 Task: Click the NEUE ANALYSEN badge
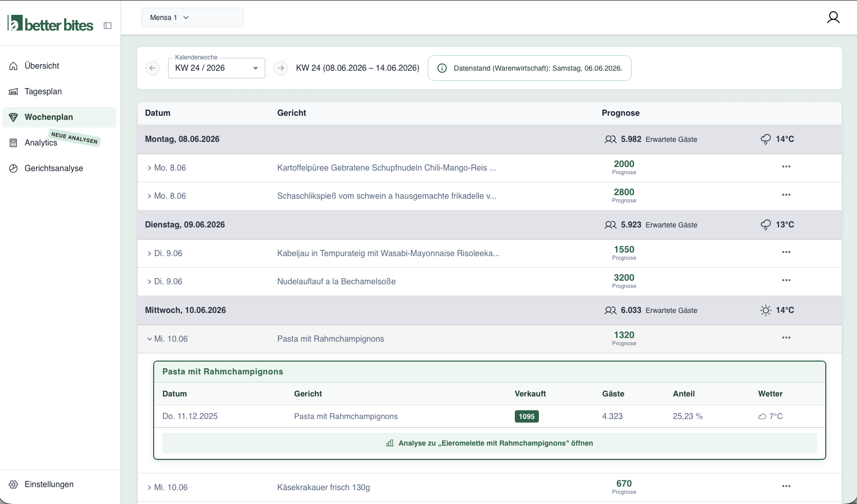tap(75, 138)
